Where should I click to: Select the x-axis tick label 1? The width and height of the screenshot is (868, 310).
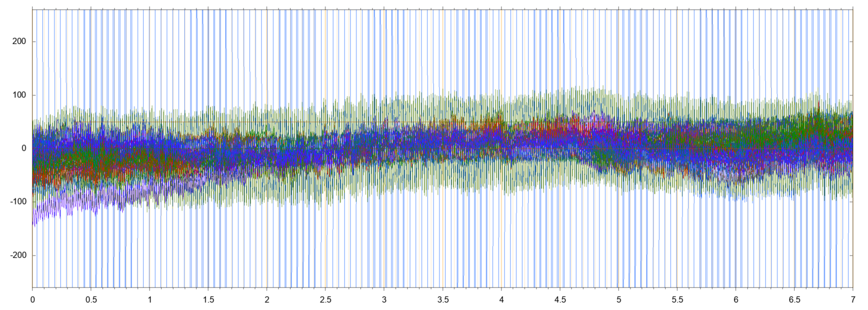149,299
